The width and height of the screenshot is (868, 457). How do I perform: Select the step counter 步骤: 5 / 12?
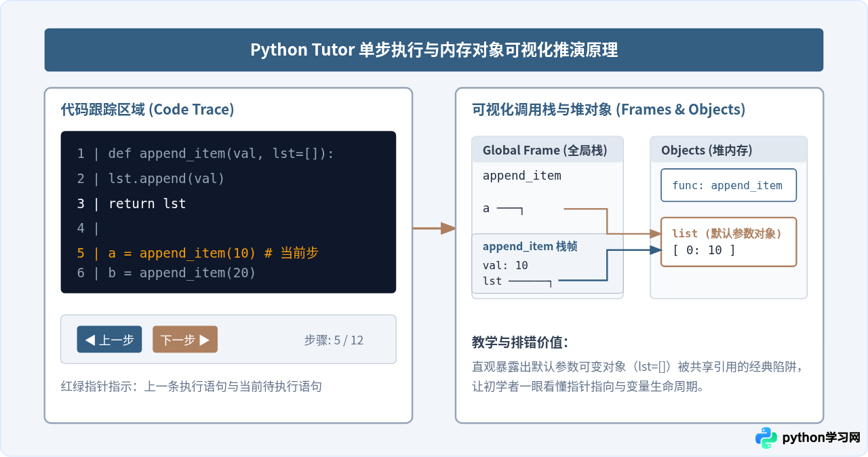(334, 340)
